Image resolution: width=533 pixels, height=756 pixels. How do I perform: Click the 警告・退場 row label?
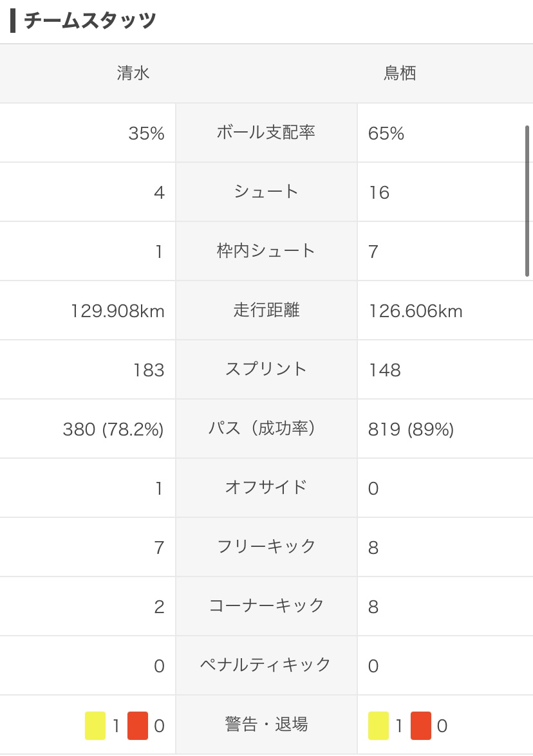point(266,725)
